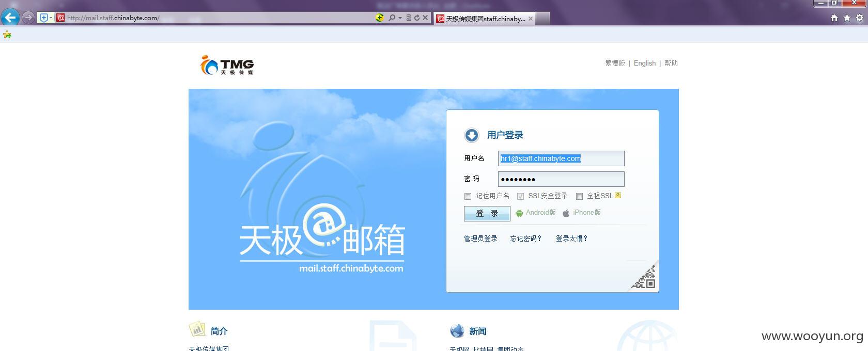
Task: Click the green Android robot icon
Action: [519, 213]
